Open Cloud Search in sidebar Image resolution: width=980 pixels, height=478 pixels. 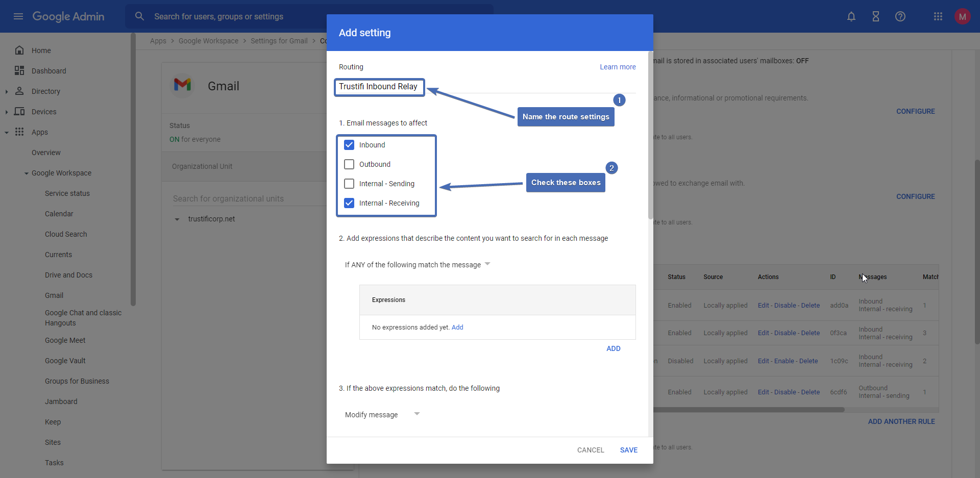66,234
